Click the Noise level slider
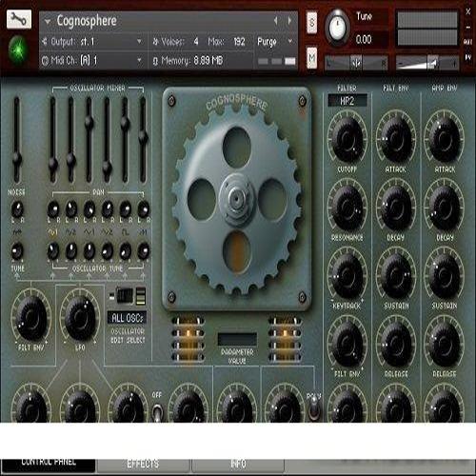 tap(16, 140)
